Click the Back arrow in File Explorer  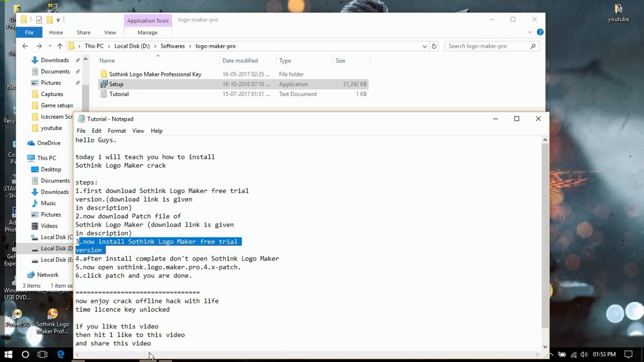pyautogui.click(x=25, y=46)
